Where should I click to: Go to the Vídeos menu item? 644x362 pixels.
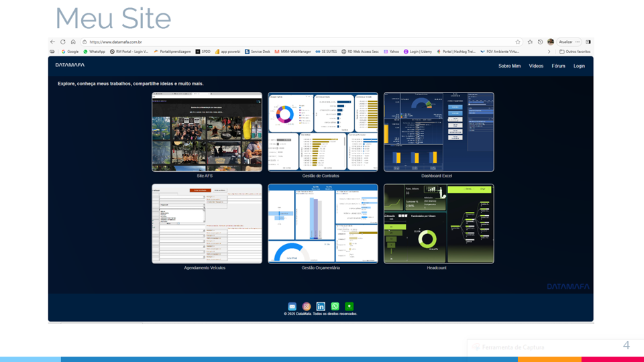coord(536,66)
